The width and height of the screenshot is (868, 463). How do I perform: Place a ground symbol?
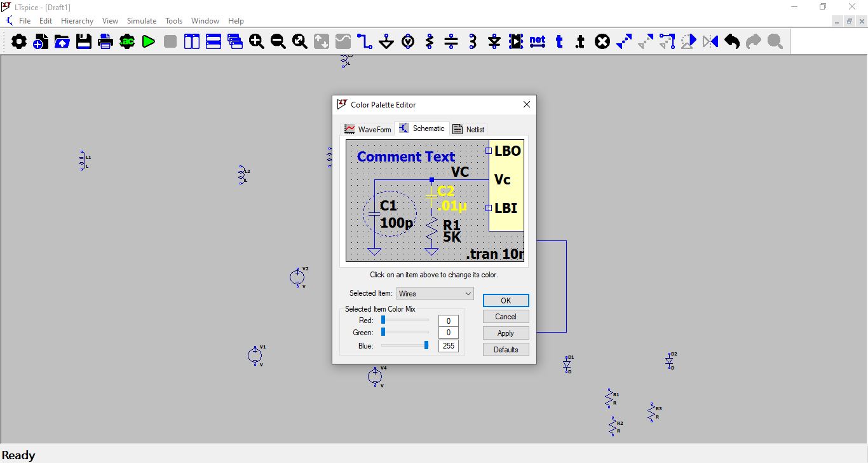386,42
